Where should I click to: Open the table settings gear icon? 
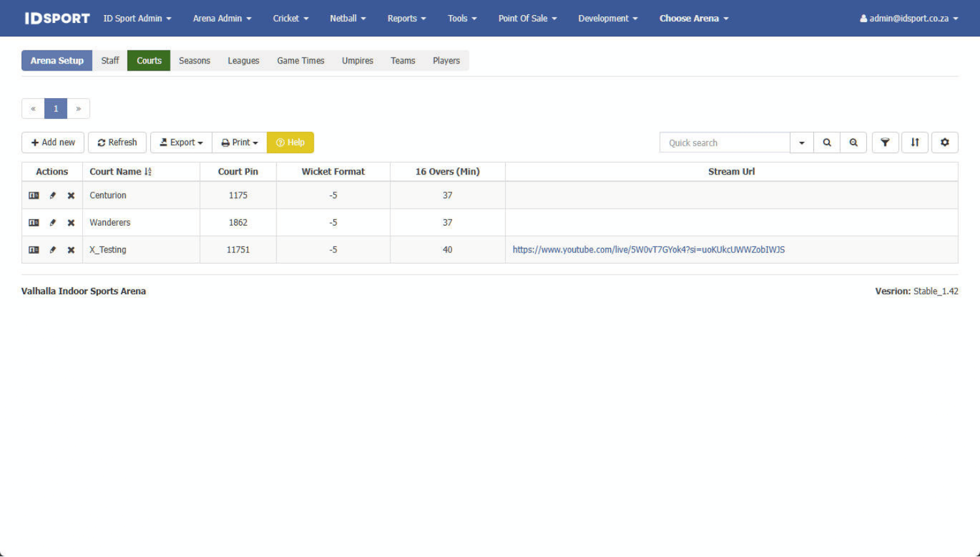pos(945,143)
